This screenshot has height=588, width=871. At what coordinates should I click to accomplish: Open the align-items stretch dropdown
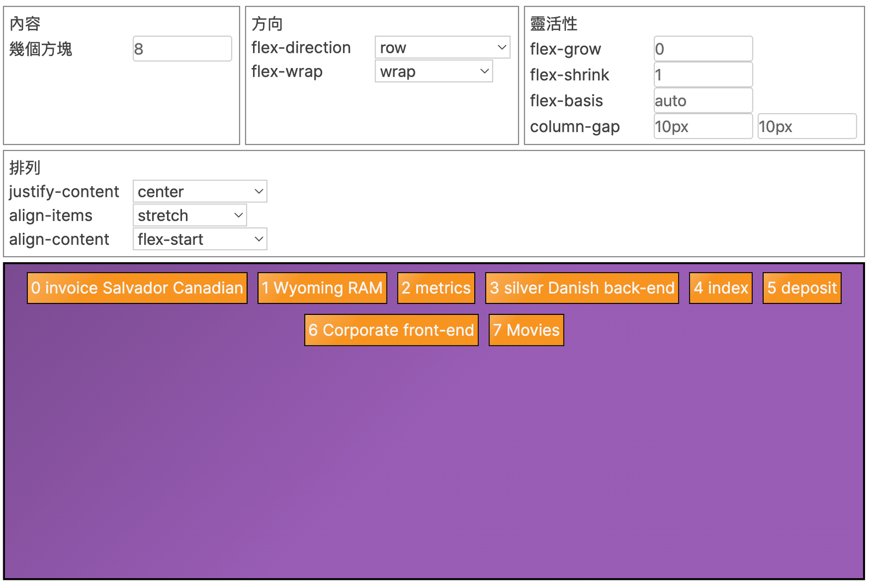click(x=189, y=215)
